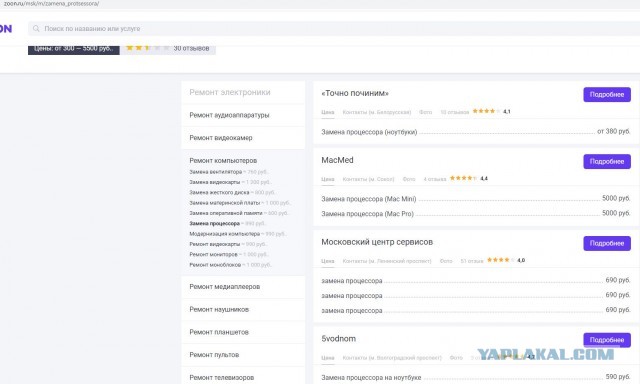Image resolution: width=640 pixels, height=384 pixels.
Task: Click the 4,0 star rating of Московский центр сервисов
Action: 506,260
